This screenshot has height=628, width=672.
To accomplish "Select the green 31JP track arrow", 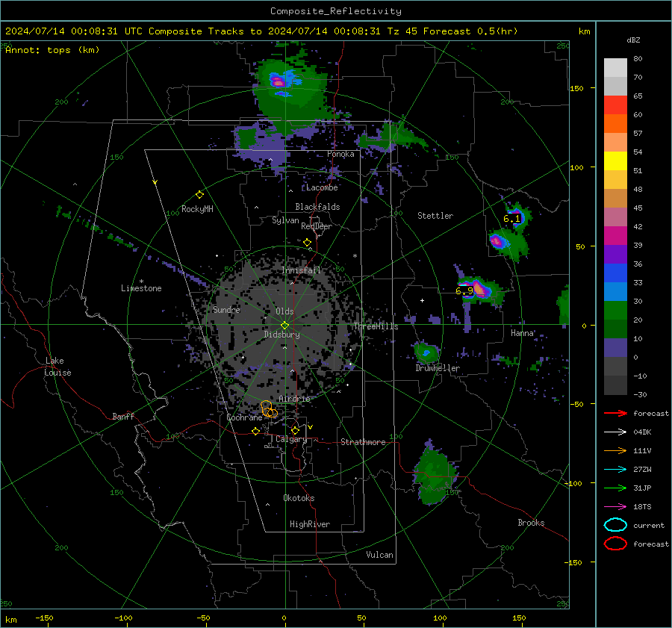I will coord(615,488).
